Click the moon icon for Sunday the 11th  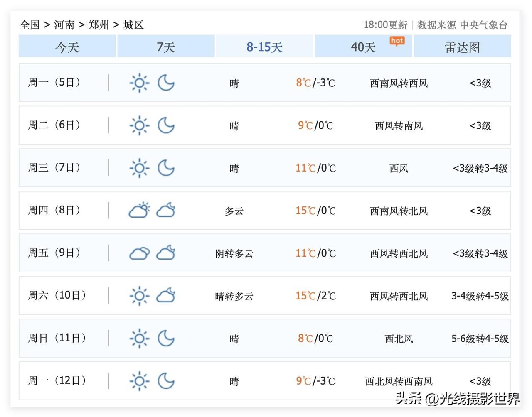(x=166, y=339)
